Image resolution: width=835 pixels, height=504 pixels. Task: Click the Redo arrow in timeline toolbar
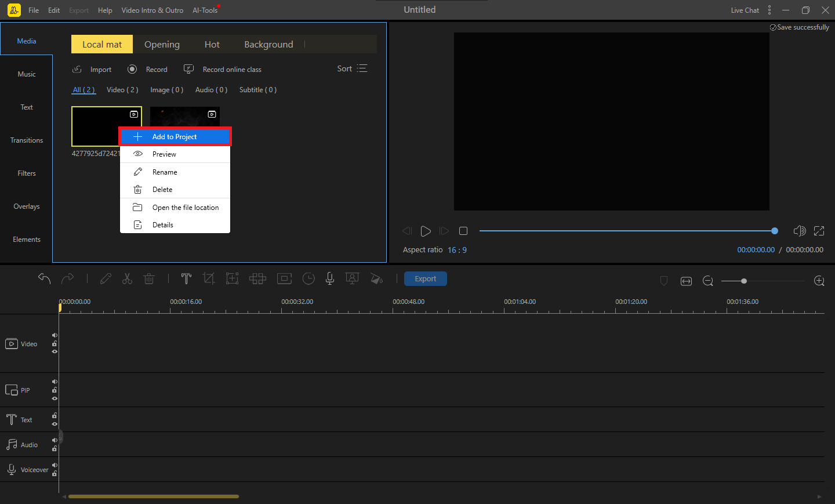coord(68,279)
